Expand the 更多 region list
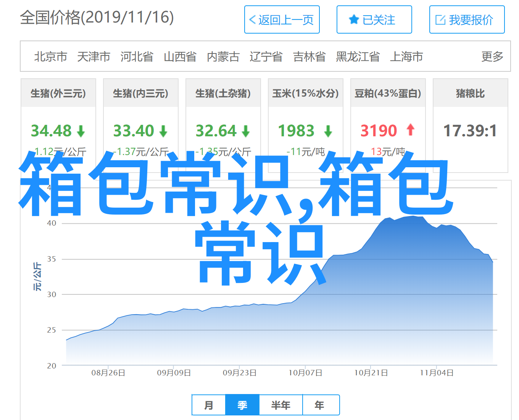Screen dimensions: 519x420 [492, 57]
